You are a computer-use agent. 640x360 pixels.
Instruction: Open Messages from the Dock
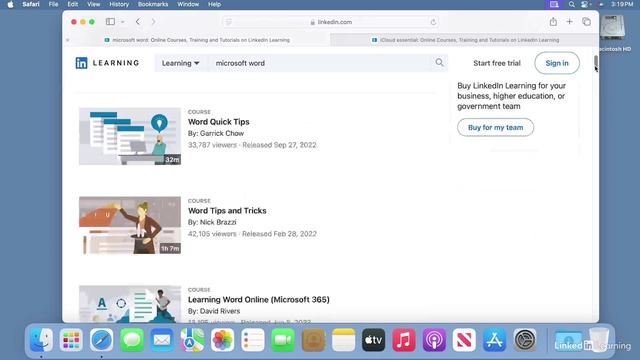point(132,340)
